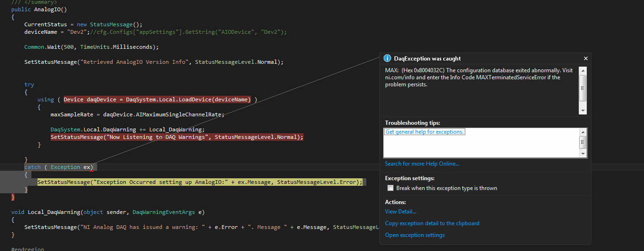Click 'Exception settings:' heading

point(410,178)
